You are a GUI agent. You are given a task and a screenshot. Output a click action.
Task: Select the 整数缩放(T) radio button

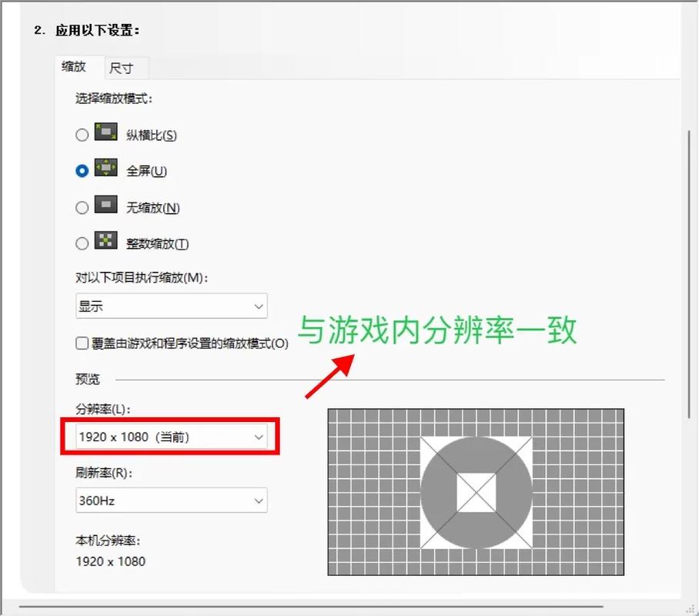point(82,243)
